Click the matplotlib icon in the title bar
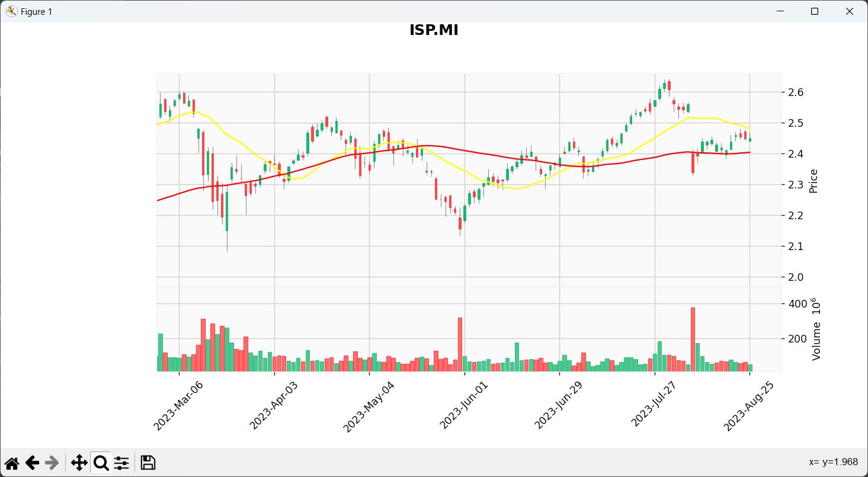The height and width of the screenshot is (477, 868). tap(12, 11)
